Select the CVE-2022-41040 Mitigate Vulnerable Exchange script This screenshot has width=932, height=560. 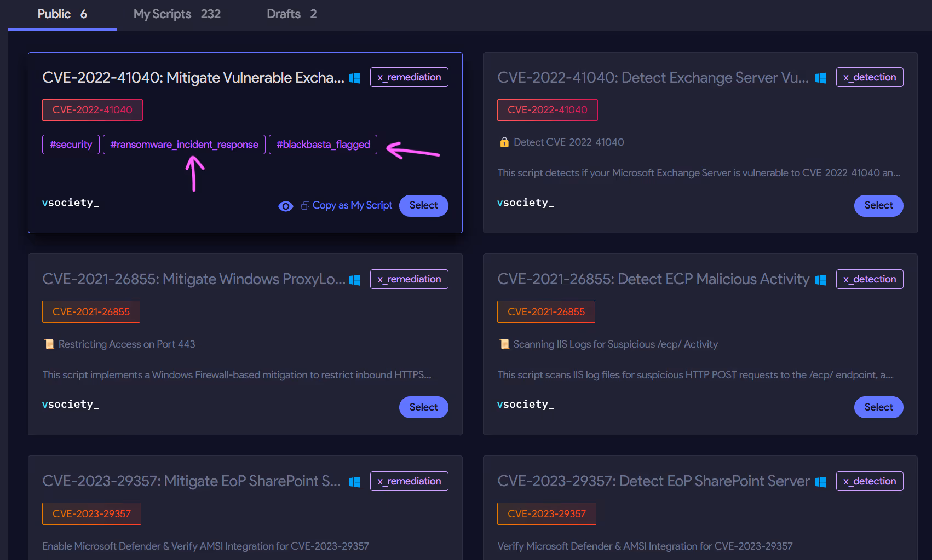423,205
